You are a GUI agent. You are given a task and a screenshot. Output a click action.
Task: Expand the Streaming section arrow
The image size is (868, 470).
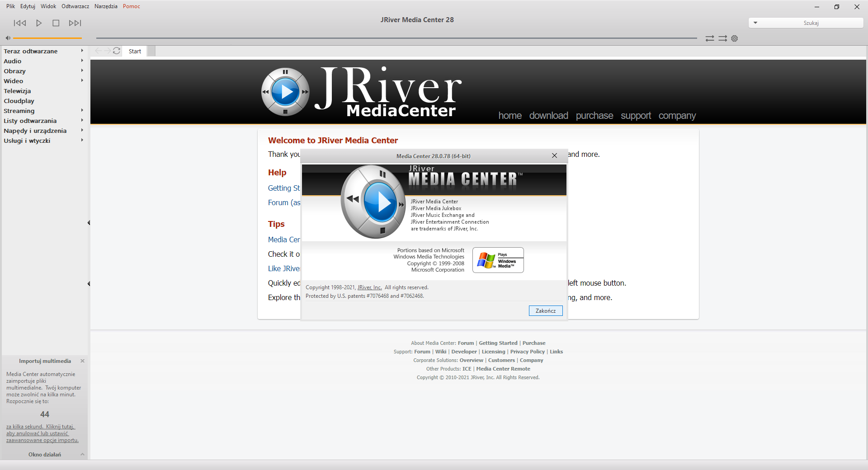(x=82, y=110)
